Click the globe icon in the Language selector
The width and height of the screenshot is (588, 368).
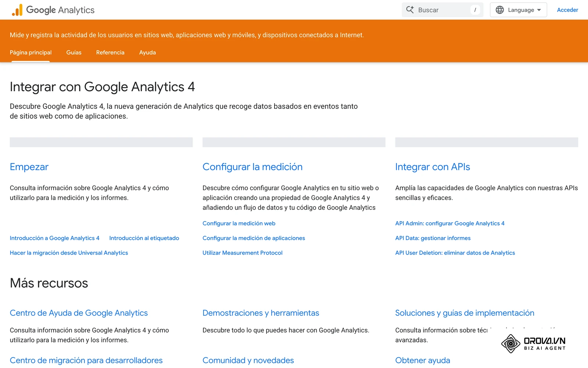coord(500,10)
